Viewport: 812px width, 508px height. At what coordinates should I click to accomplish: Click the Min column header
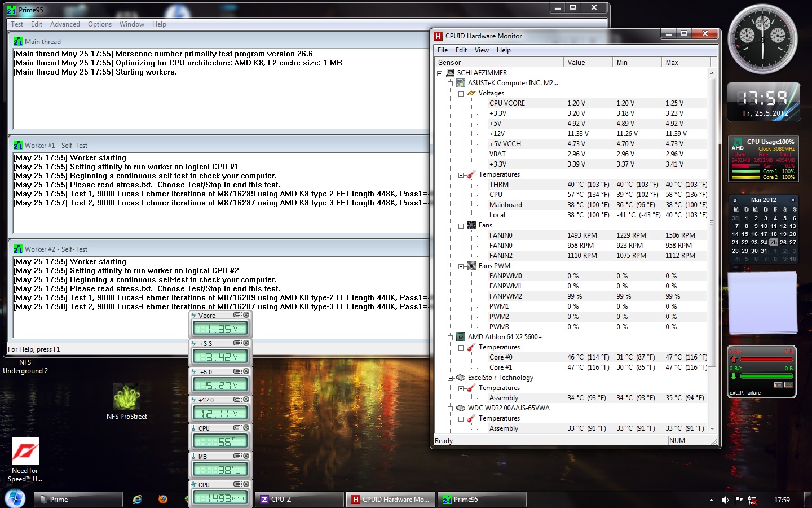tap(637, 63)
